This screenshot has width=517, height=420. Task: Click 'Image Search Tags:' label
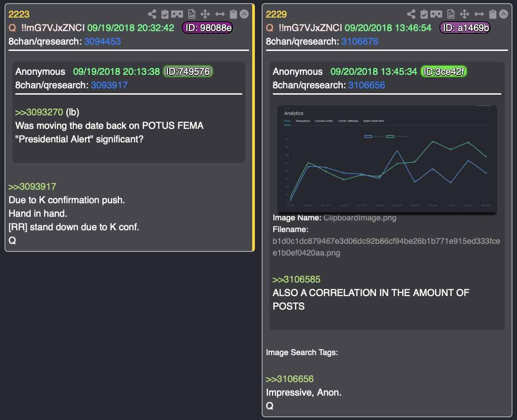point(302,352)
